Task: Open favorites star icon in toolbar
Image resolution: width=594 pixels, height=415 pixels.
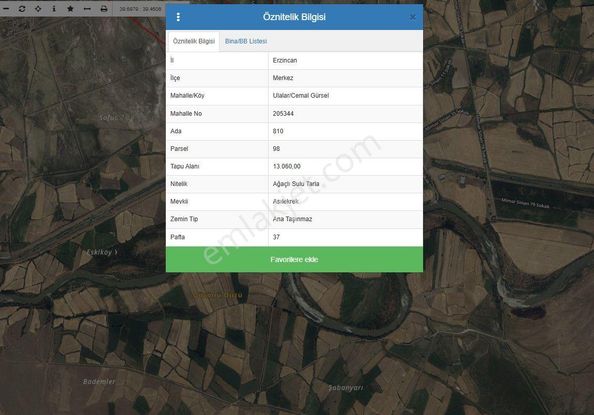Action: (70, 8)
